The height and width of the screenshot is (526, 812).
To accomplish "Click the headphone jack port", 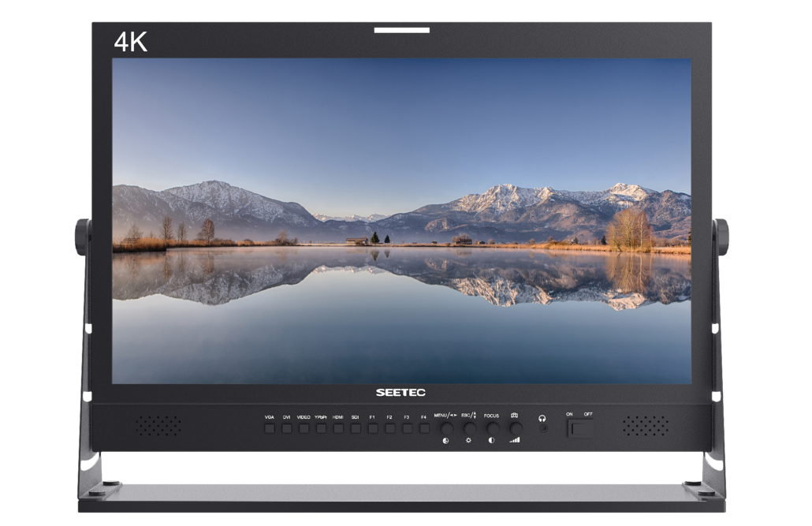I will click(x=542, y=428).
